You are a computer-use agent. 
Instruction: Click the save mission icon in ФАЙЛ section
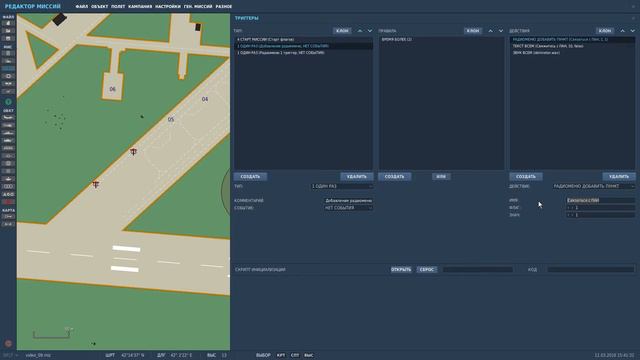click(8, 38)
